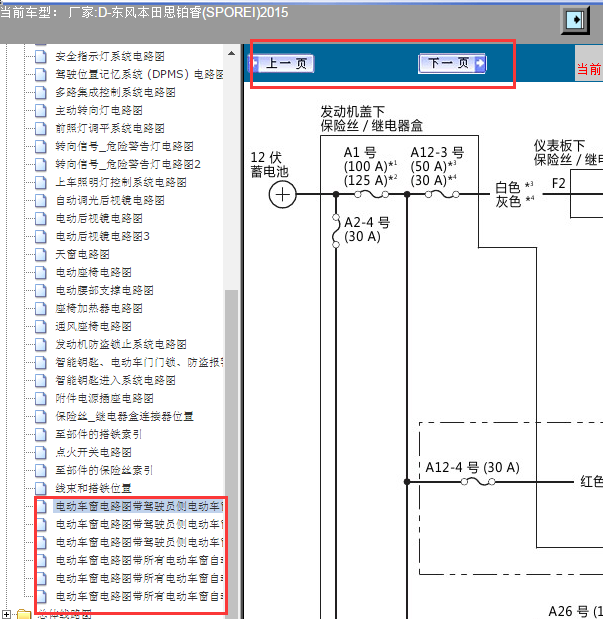Open the document icon for 座椅加热器电路图
603x619 pixels.
41,308
